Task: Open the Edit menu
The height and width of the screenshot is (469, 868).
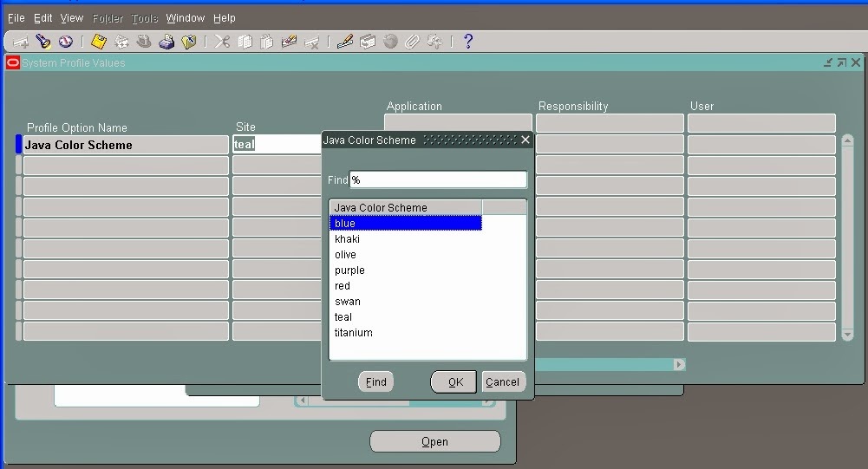Action: 42,18
